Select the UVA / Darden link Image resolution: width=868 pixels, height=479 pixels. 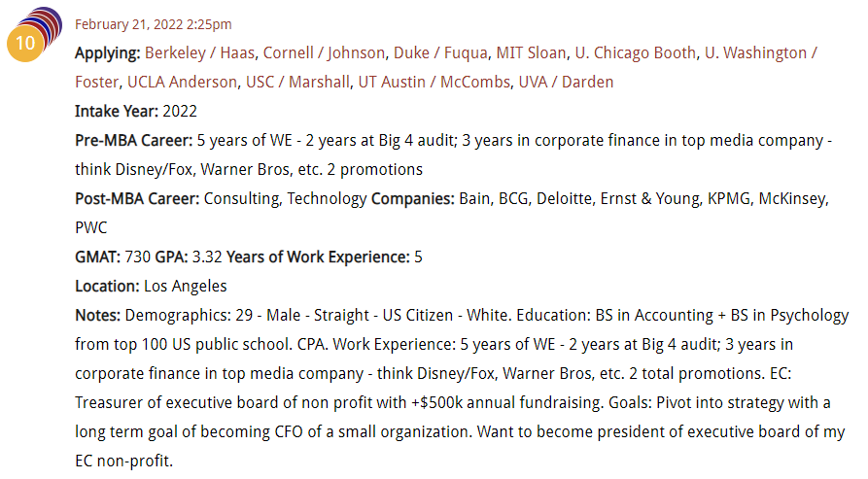[x=566, y=82]
